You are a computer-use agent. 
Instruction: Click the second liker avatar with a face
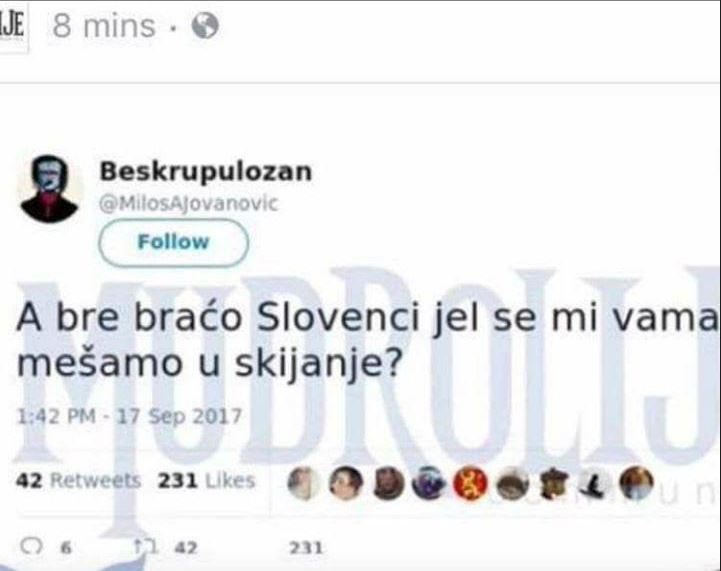[346, 483]
